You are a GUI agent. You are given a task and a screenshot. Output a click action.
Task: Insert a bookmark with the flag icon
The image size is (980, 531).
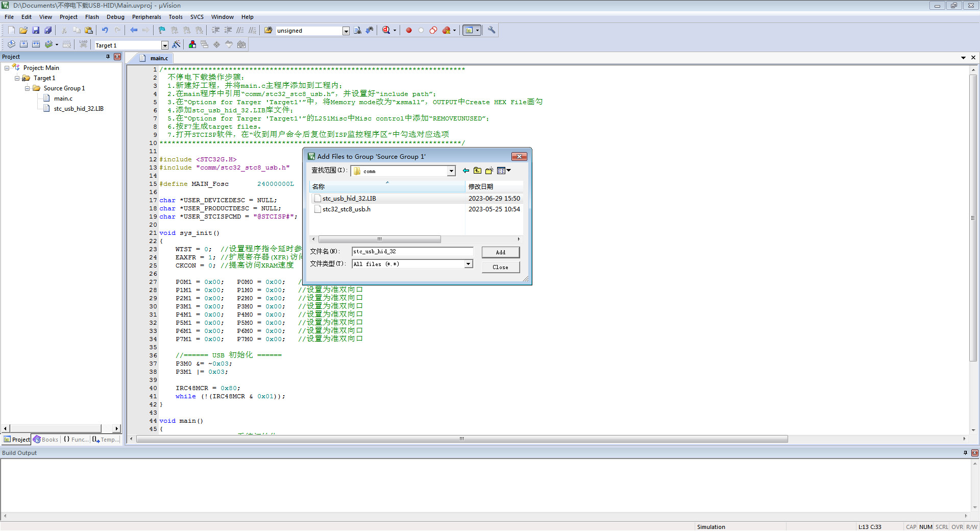point(162,30)
